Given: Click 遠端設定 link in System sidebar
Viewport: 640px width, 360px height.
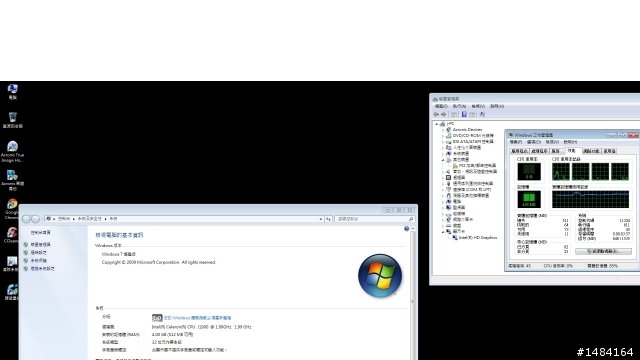Looking at the screenshot, I should pyautogui.click(x=38, y=253).
